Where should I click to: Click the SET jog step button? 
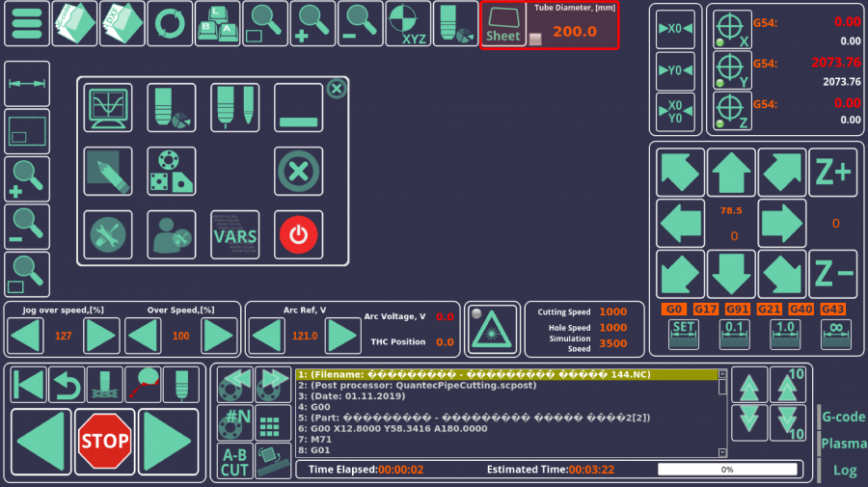(x=684, y=335)
